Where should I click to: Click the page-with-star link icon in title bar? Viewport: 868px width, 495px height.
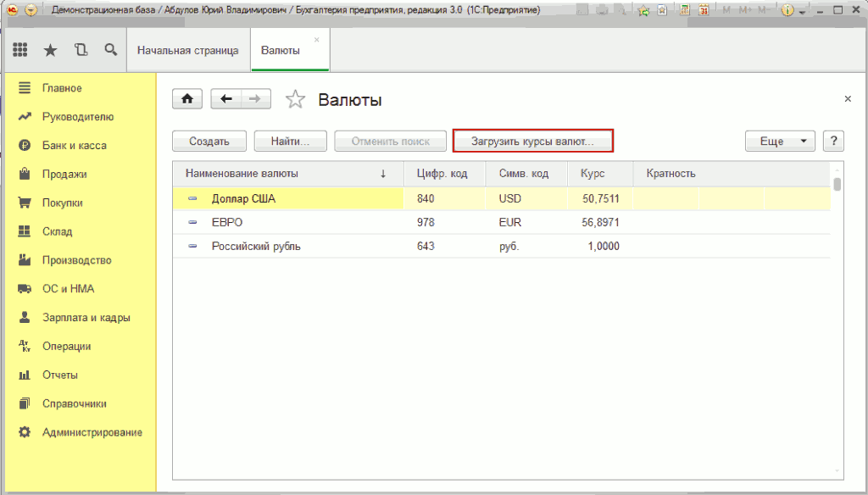662,10
